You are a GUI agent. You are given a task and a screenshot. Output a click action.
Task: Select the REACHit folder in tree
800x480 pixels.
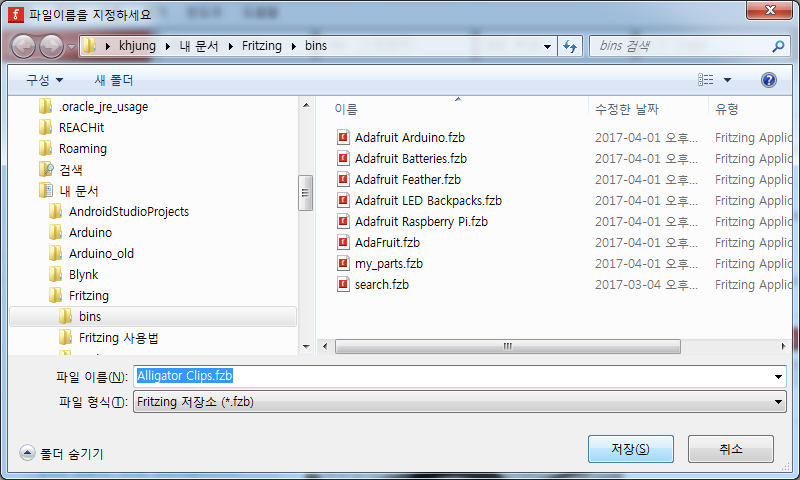[81, 128]
